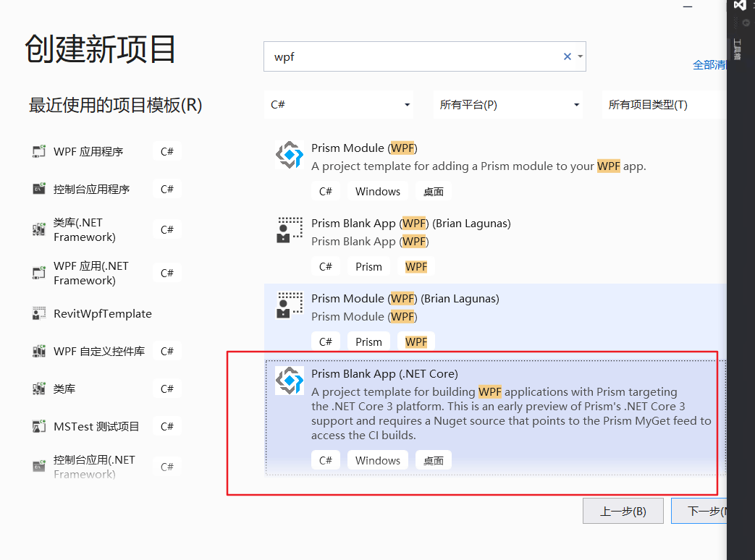
Task: Select Prism Blank App (WPF) (Brian Lagunas)
Action: (410, 224)
